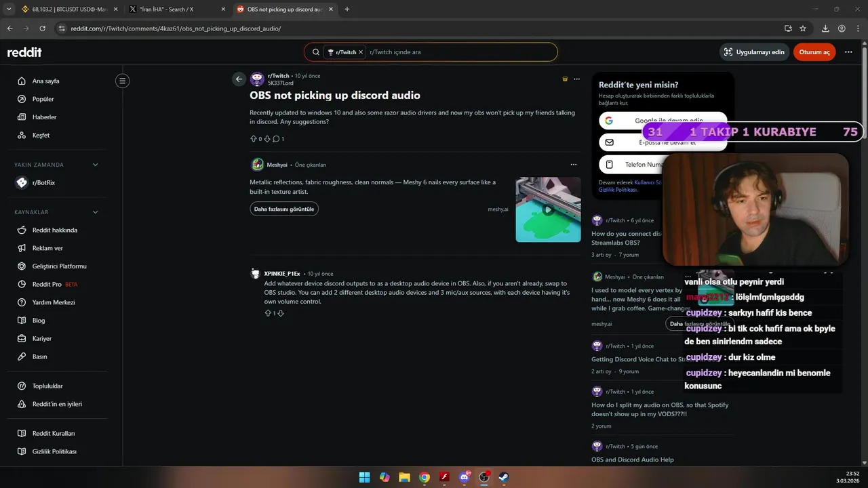Upvote the OBS not picking up post

click(254, 139)
